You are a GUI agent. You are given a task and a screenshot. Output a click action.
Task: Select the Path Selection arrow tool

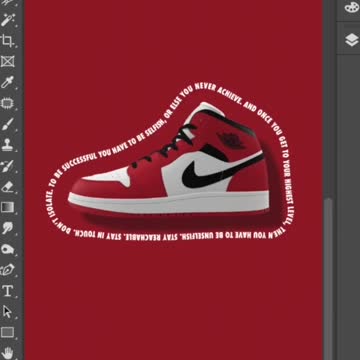[7, 312]
